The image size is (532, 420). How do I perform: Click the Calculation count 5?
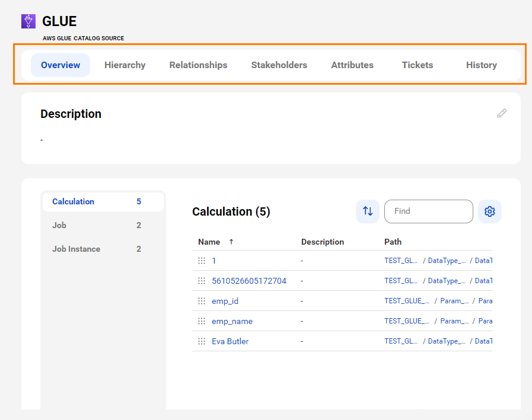pos(139,201)
